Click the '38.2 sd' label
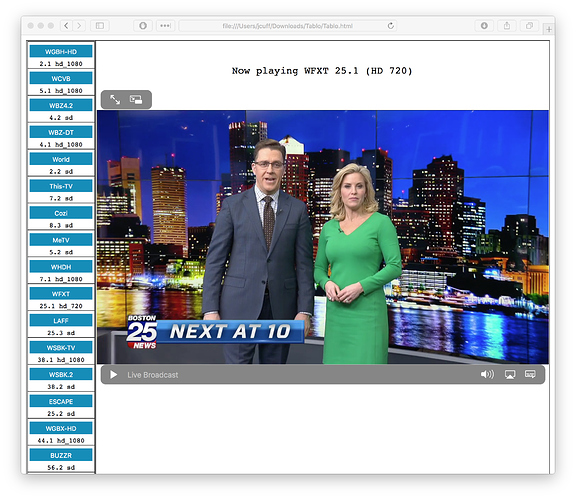576x499 pixels. click(x=61, y=387)
